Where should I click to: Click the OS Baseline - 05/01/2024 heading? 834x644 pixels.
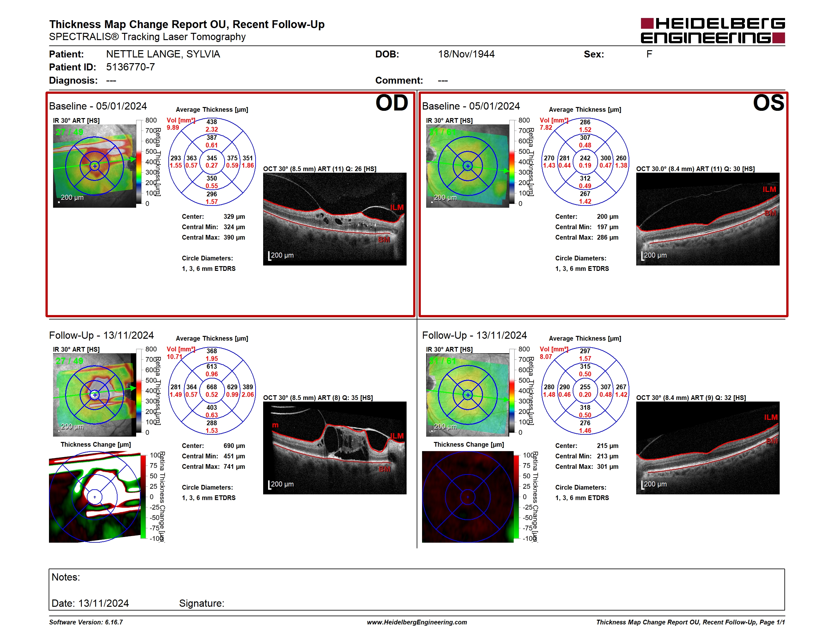click(471, 106)
